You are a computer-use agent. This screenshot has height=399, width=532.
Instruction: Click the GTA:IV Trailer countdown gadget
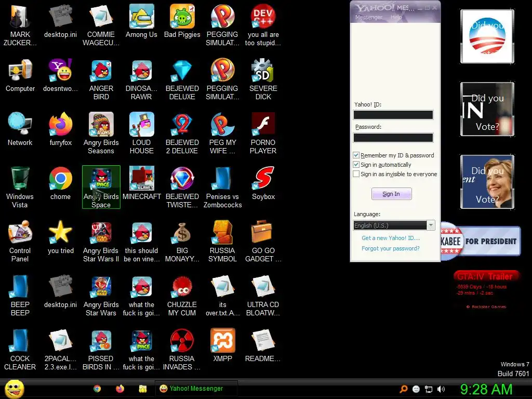[486, 289]
